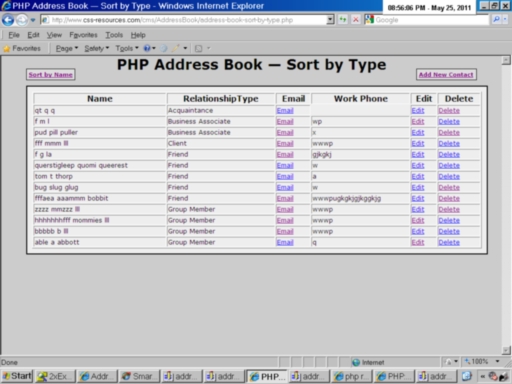Click the RelationshipType column header
Viewport: 512px width, 384px height.
[221, 99]
